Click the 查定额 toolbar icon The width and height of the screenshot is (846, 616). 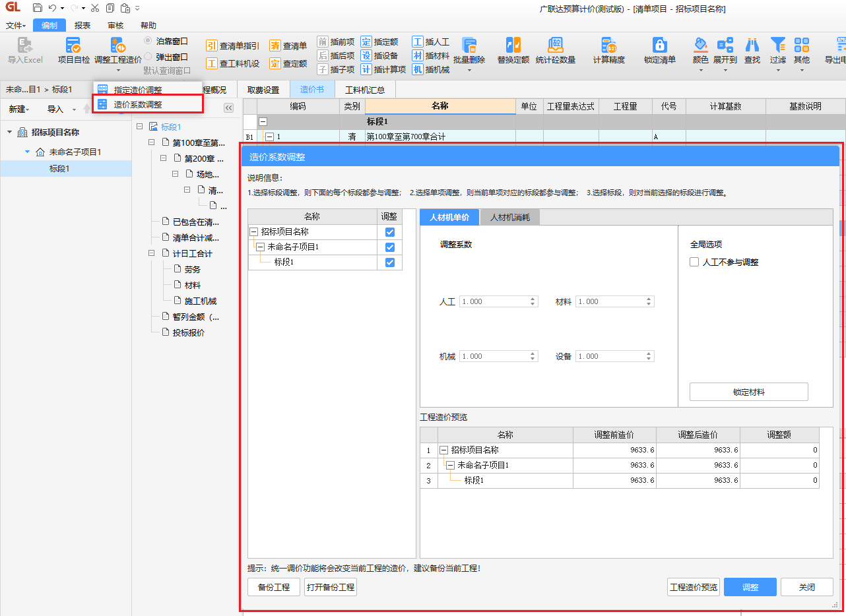click(275, 63)
